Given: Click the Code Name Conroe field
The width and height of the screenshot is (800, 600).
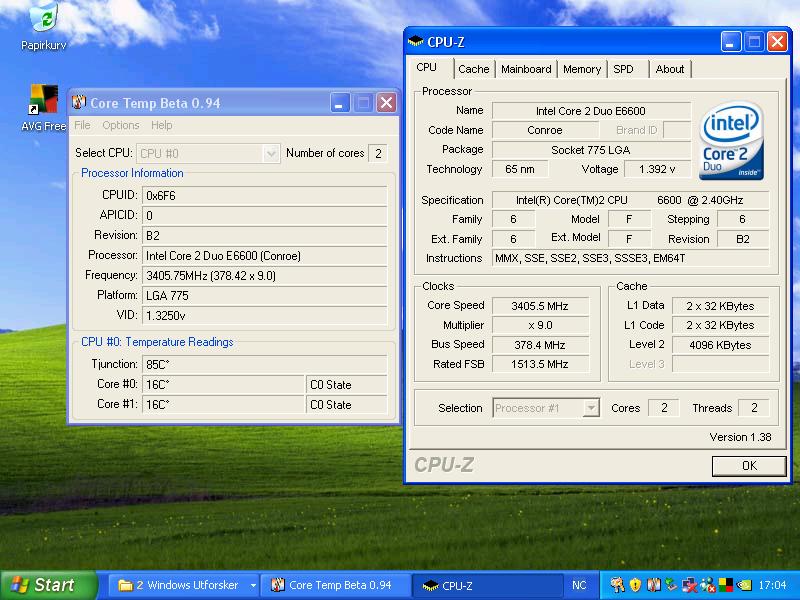Looking at the screenshot, I should (x=545, y=131).
